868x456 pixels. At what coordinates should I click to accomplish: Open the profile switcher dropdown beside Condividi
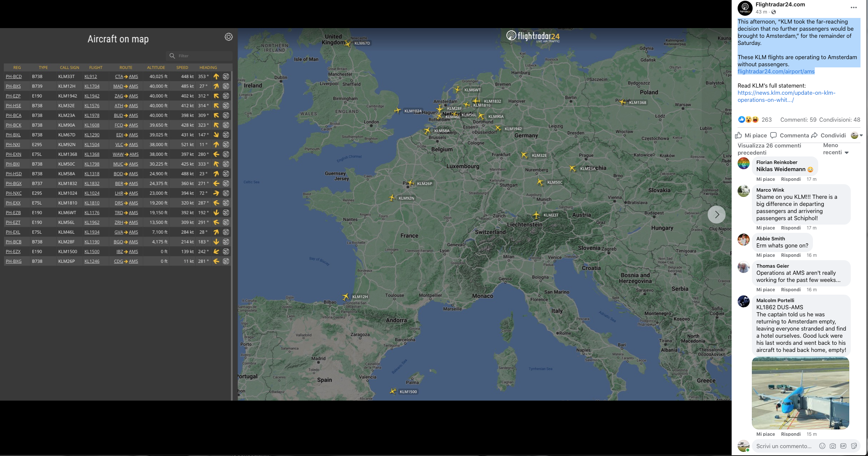click(856, 136)
